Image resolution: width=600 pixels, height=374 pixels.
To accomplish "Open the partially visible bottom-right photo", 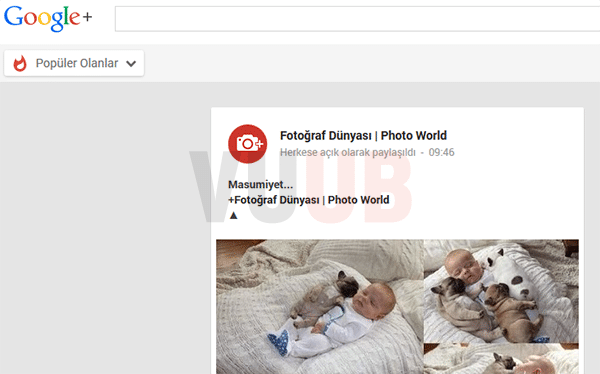I will click(501, 359).
